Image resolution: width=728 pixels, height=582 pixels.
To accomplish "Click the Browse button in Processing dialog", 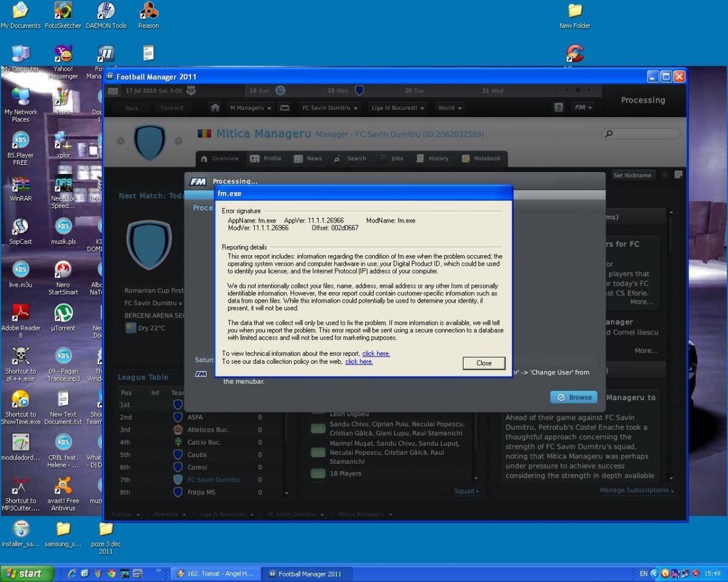I will click(573, 397).
